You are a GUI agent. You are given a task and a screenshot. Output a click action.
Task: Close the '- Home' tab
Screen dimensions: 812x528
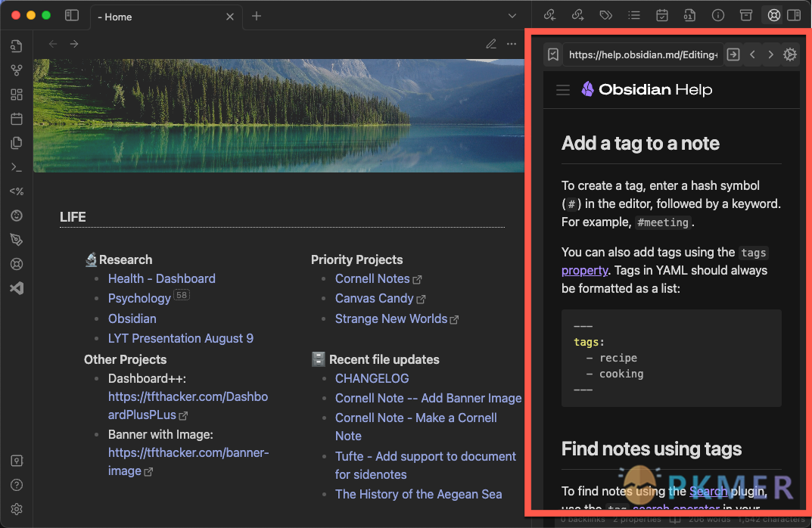click(x=230, y=17)
